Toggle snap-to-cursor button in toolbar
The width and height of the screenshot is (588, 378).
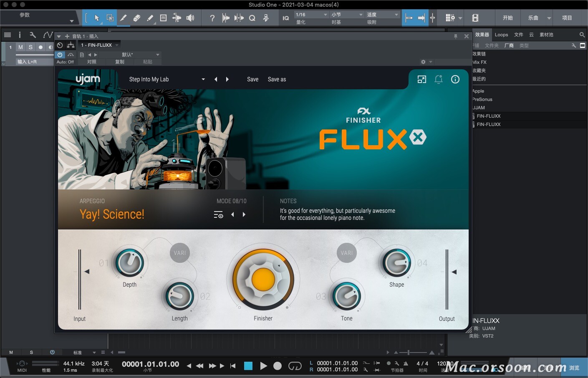click(x=409, y=18)
